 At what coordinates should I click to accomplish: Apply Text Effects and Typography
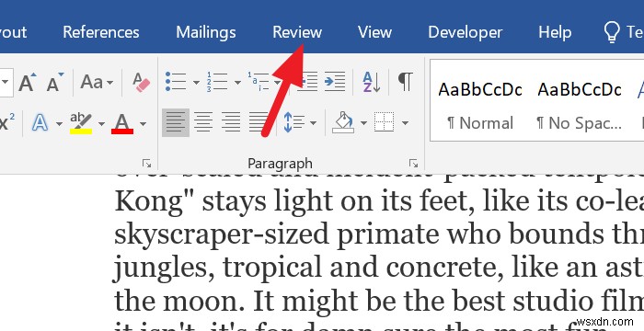[40, 123]
